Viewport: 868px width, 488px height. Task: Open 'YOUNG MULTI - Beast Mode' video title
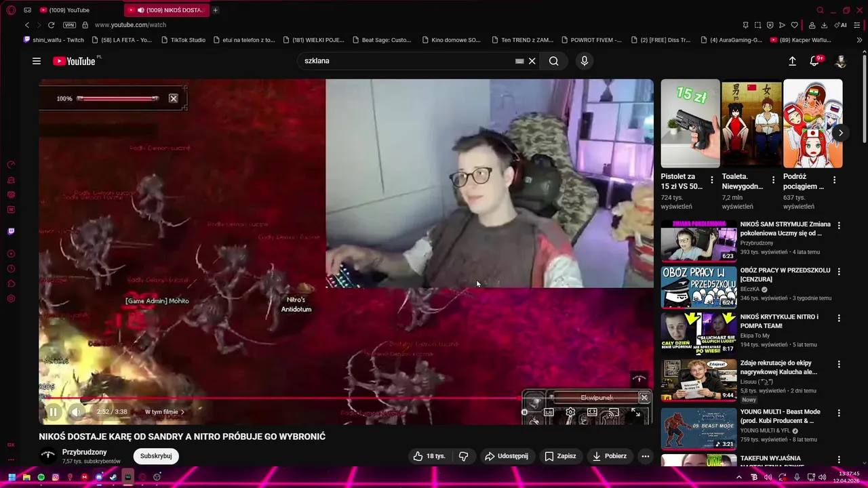(780, 416)
